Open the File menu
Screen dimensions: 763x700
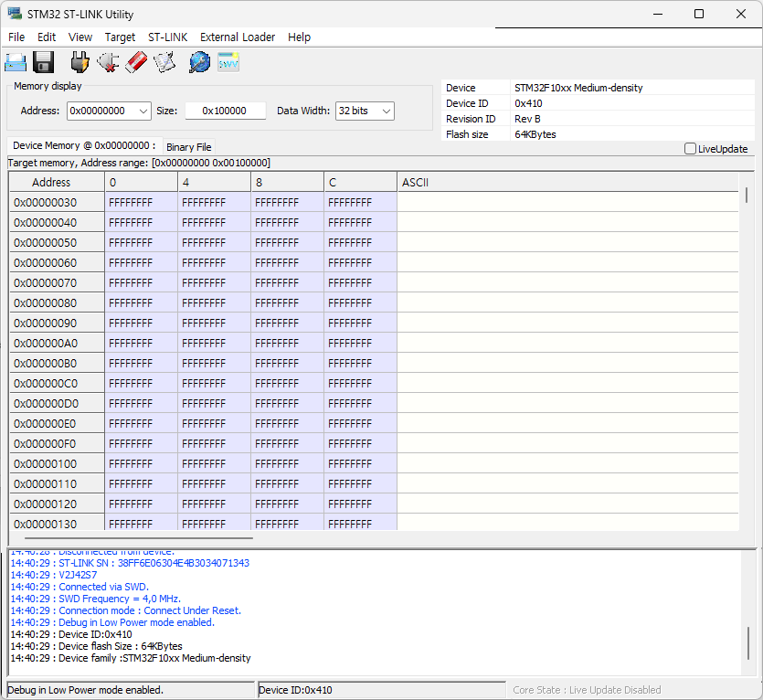[x=16, y=37]
